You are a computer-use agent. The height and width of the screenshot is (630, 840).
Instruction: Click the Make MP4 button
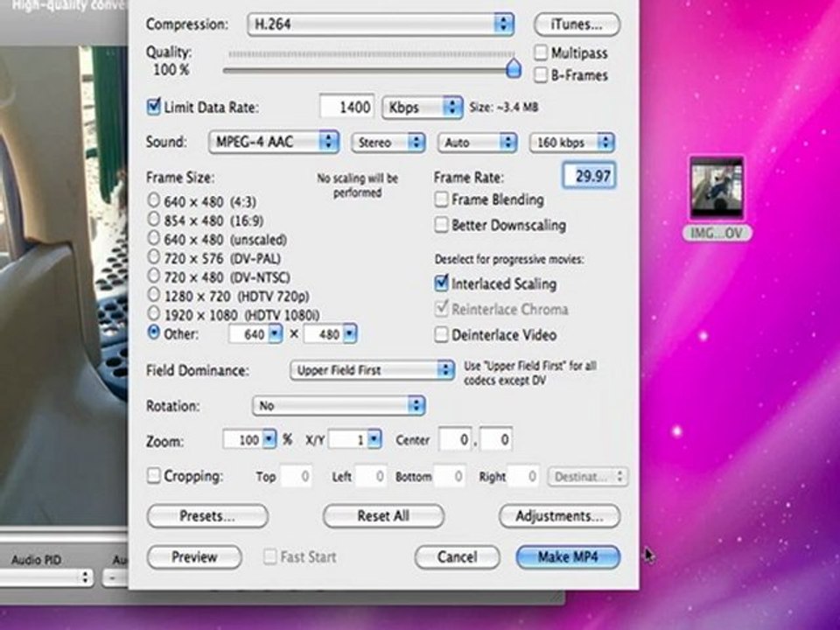pos(568,557)
